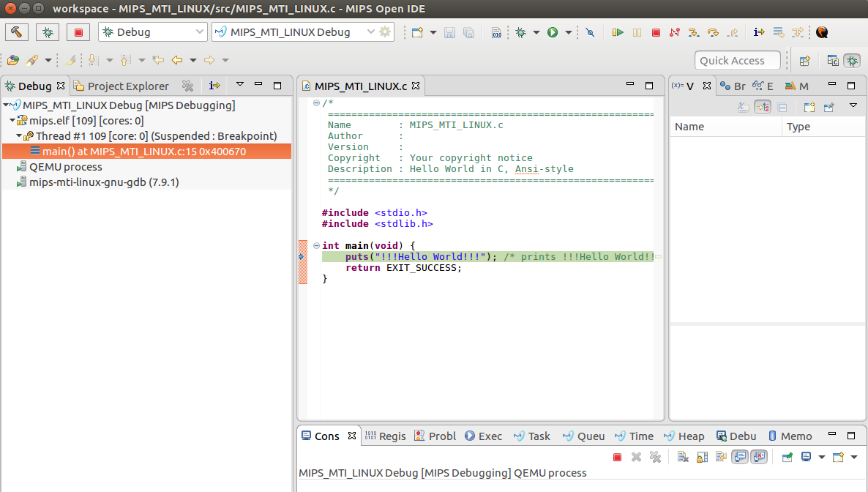The height and width of the screenshot is (492, 868).
Task: Select mips-mti-linux-gnu-gdb (7.9.1) entry
Action: coord(104,182)
